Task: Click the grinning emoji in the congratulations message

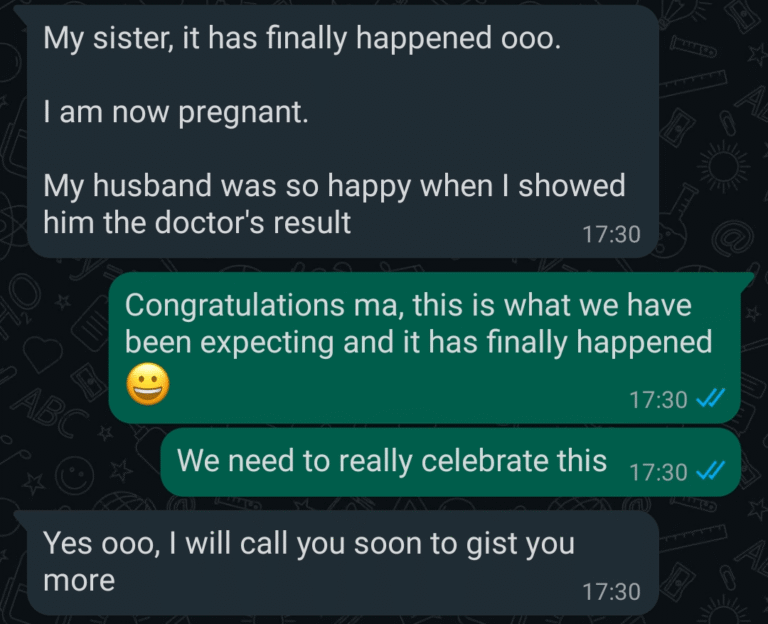Action: (147, 385)
